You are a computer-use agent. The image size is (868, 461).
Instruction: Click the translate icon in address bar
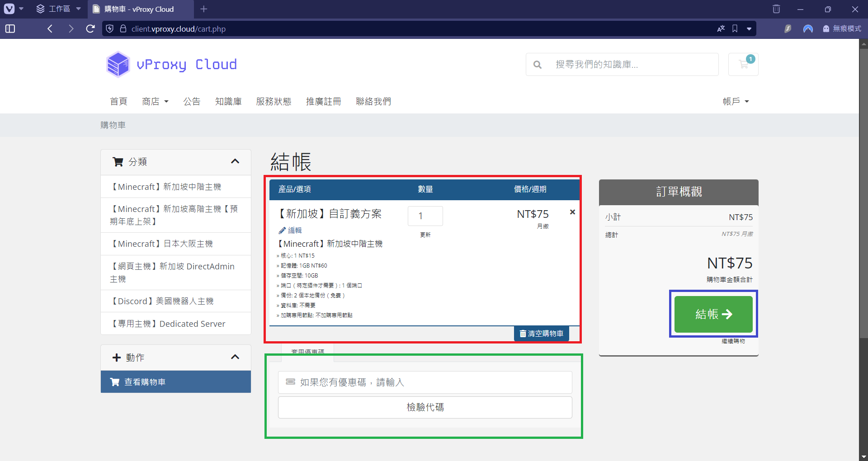click(x=721, y=29)
